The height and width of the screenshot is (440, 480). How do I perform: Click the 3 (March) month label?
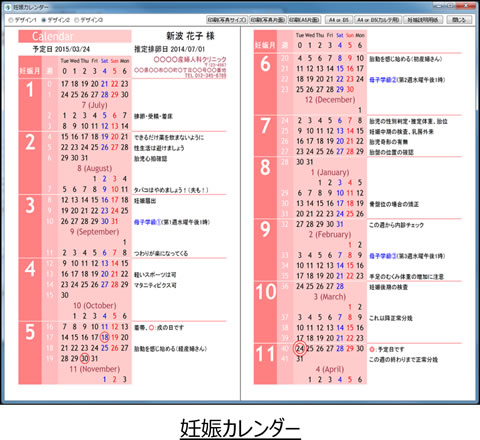point(330,297)
